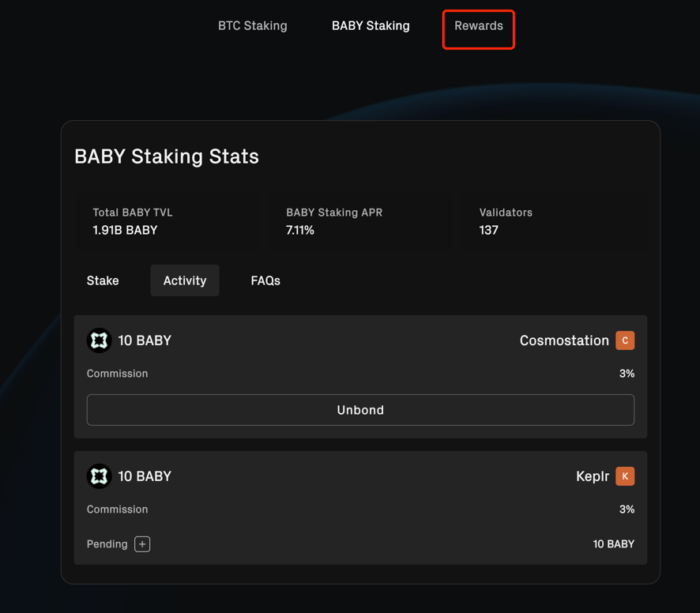Open the FAQs tab
Screen dimensions: 700x613
coord(265,280)
